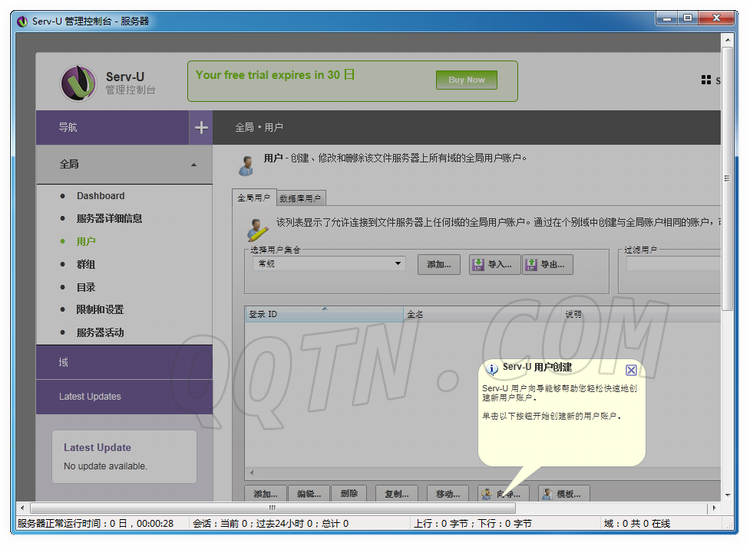Switch to the 数据库用户 tab

coord(300,198)
